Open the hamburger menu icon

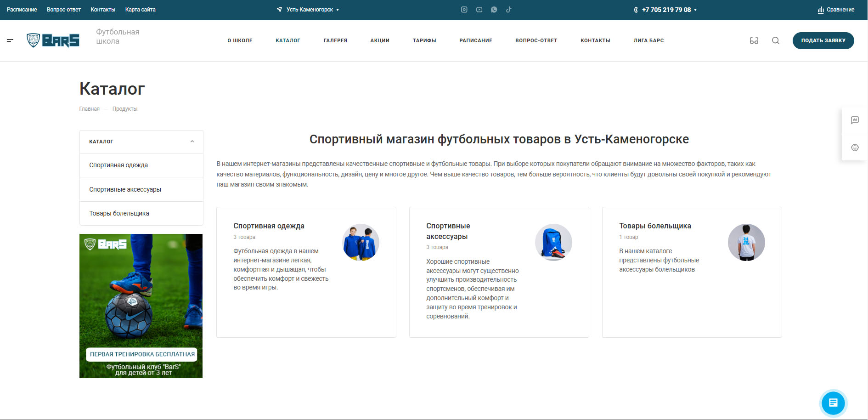[x=10, y=41]
